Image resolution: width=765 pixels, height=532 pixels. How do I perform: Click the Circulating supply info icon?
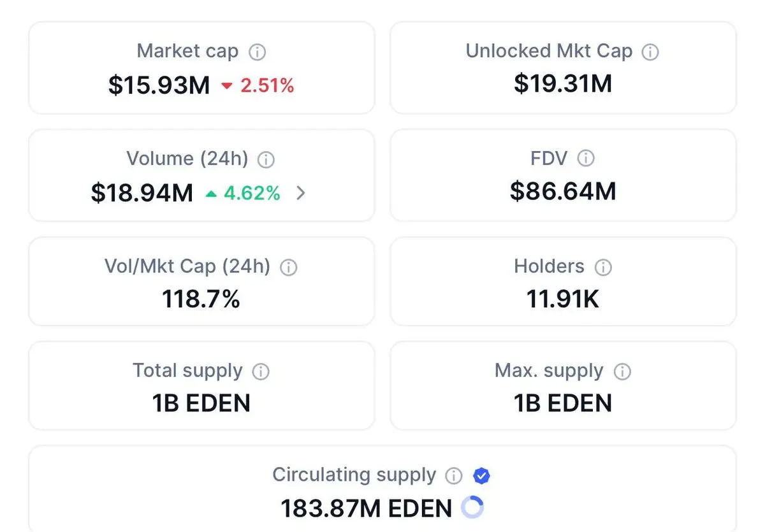(x=454, y=475)
